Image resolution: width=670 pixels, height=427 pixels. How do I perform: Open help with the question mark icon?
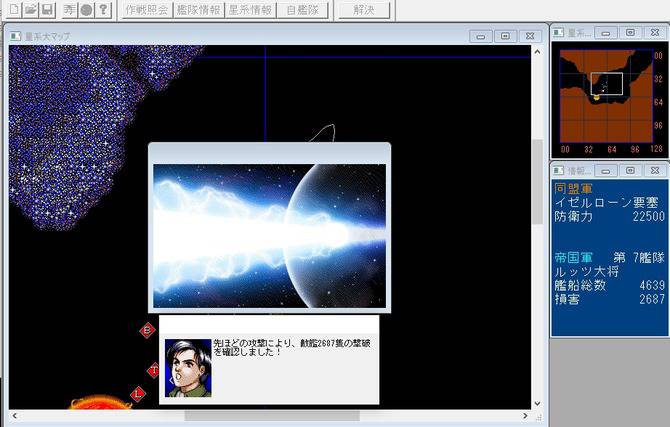coord(103,9)
